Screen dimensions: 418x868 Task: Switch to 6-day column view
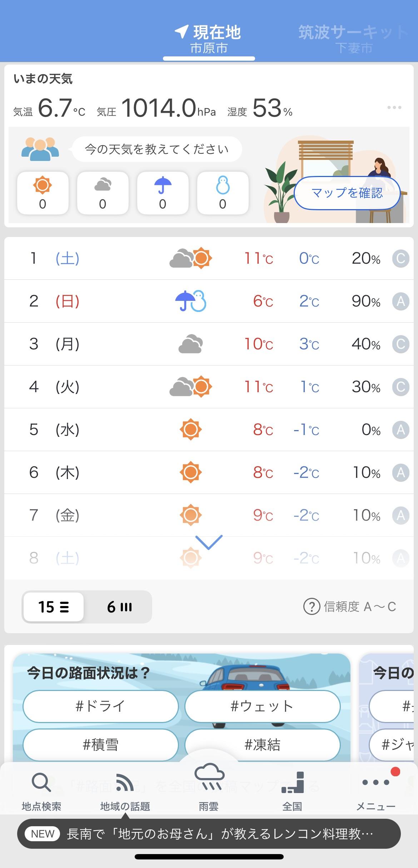(x=119, y=607)
